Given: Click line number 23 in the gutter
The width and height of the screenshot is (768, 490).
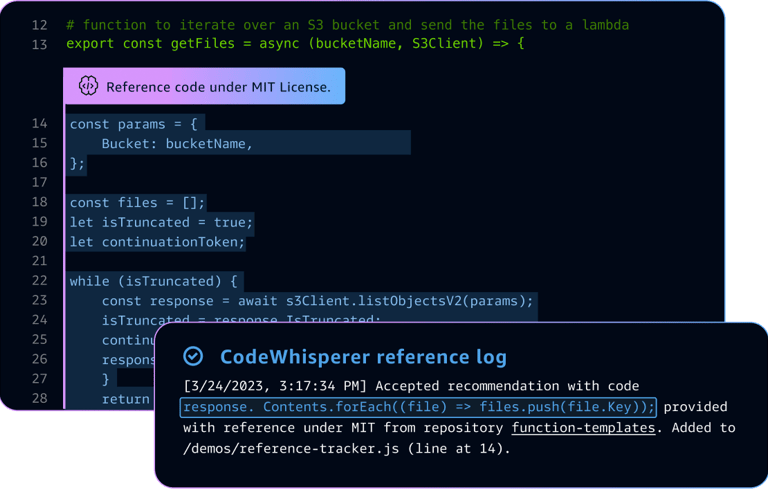Looking at the screenshot, I should 40,300.
